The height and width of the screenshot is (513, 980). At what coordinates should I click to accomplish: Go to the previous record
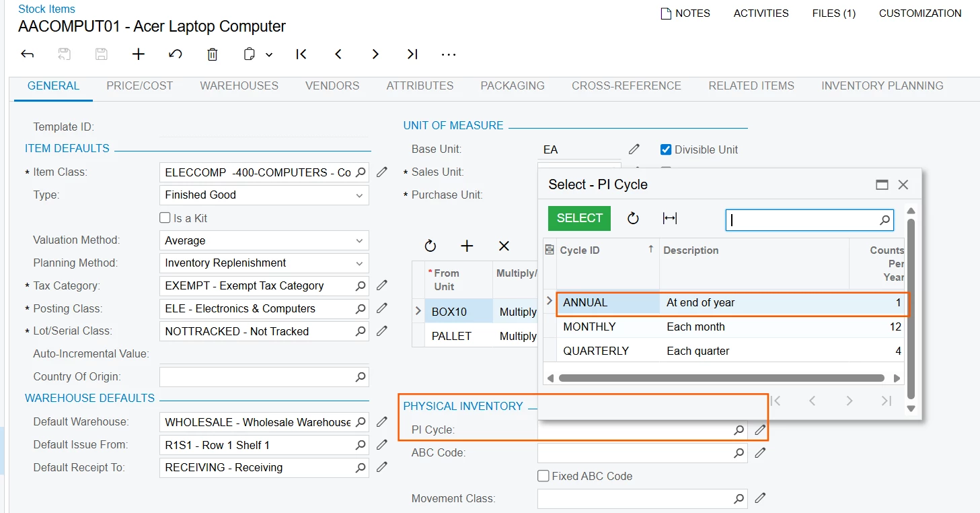[338, 55]
